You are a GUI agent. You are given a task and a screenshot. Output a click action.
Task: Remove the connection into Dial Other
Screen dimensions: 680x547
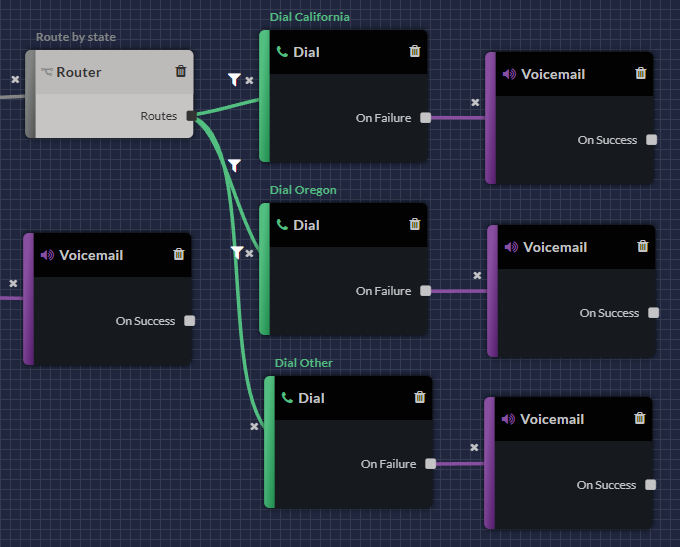pos(254,426)
